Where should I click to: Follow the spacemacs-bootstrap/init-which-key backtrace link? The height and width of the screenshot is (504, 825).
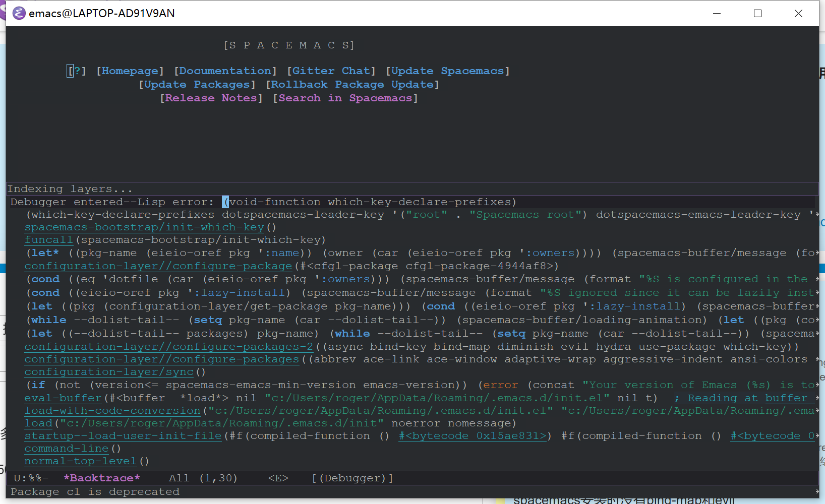[x=144, y=227]
